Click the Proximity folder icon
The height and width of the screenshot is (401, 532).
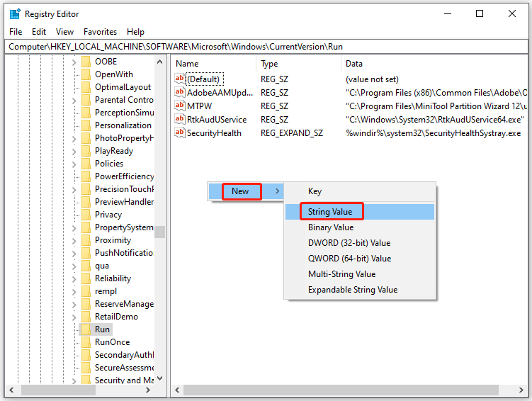(86, 240)
